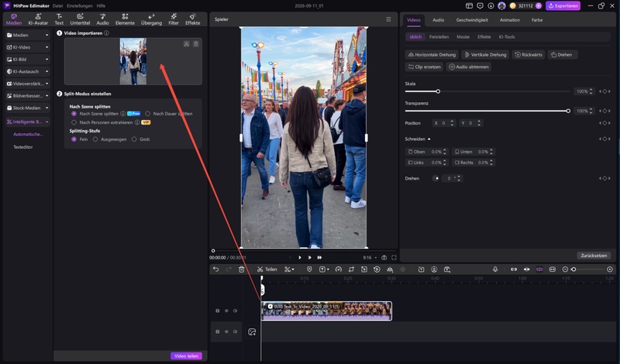The image size is (620, 364).
Task: Click the mirror flip icon in timeline toolbar
Action: coord(390,270)
